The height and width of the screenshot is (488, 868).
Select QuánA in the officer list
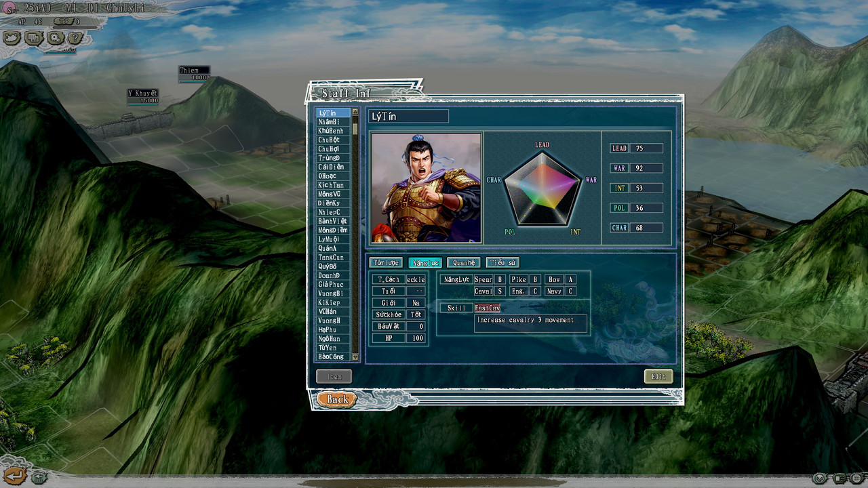pyautogui.click(x=333, y=248)
